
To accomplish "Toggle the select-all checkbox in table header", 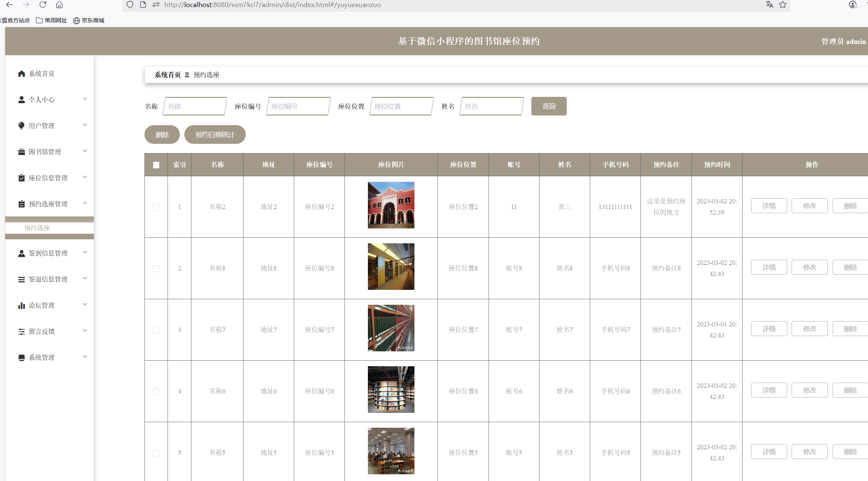I will point(156,165).
